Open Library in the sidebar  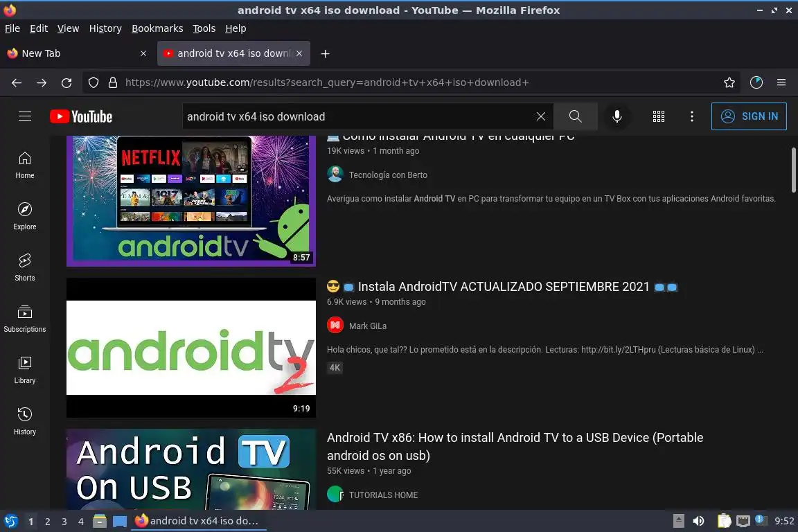click(24, 370)
